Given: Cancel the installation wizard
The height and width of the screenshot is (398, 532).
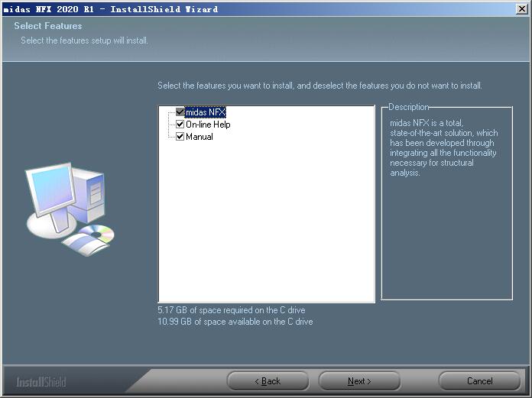Looking at the screenshot, I should (479, 381).
